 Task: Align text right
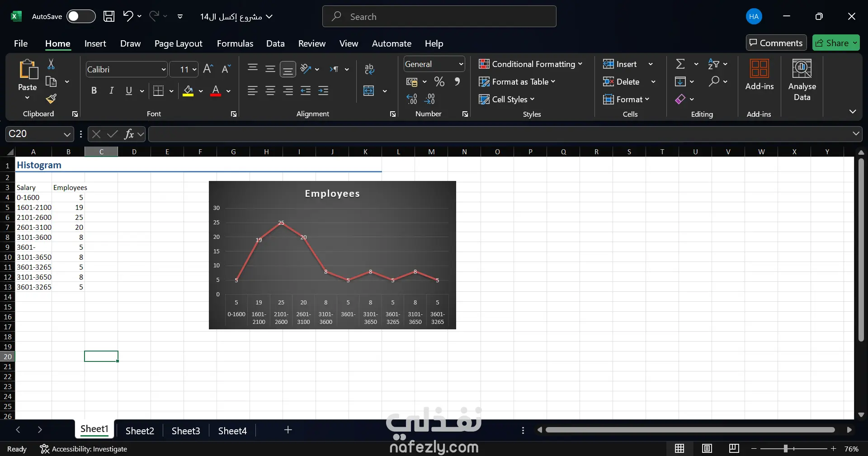coord(288,91)
